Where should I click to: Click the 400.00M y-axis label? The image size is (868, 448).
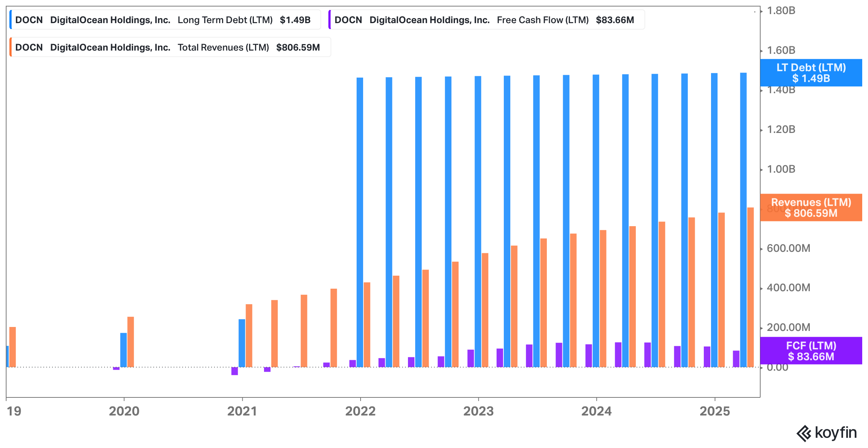788,288
